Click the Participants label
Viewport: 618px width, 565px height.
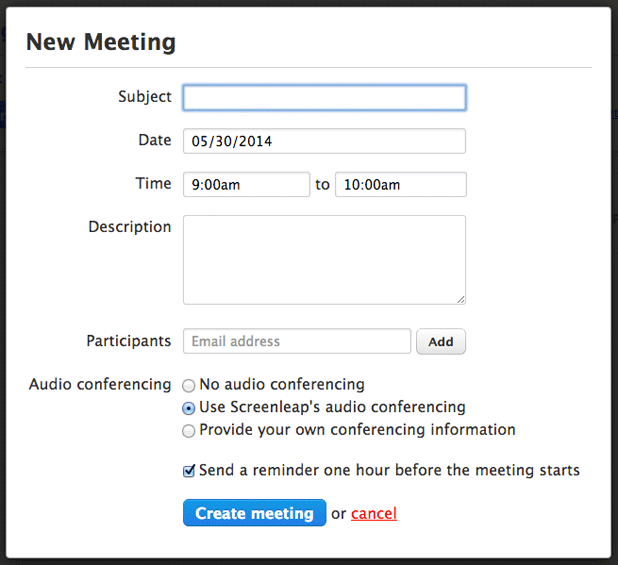coord(129,341)
